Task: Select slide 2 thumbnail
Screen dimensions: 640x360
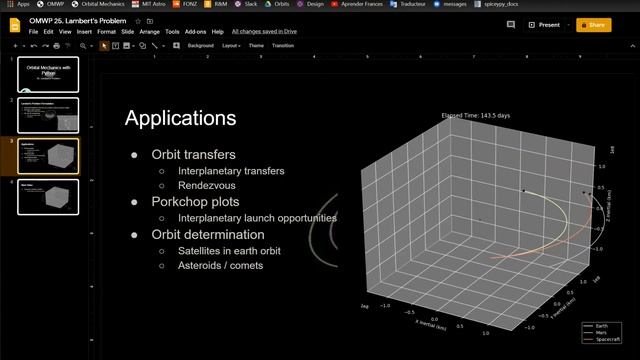Action: (x=48, y=116)
